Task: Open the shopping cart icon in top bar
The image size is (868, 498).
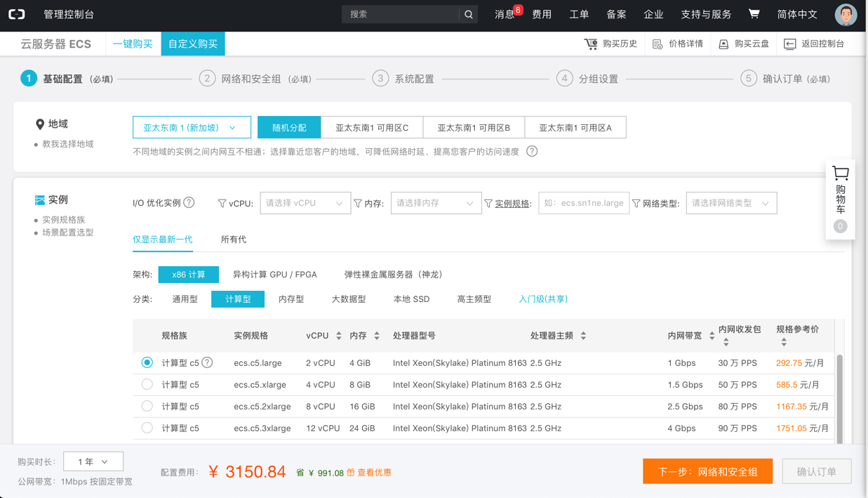Action: click(x=754, y=13)
